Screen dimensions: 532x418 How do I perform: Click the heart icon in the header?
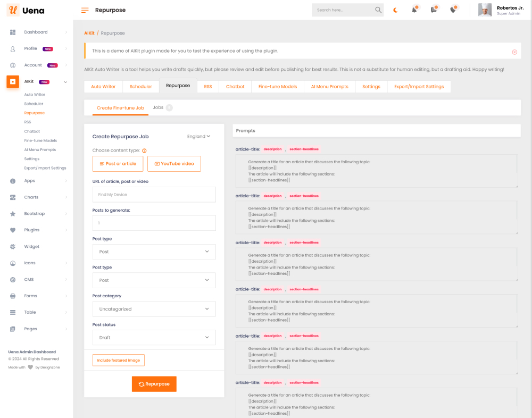tap(453, 10)
